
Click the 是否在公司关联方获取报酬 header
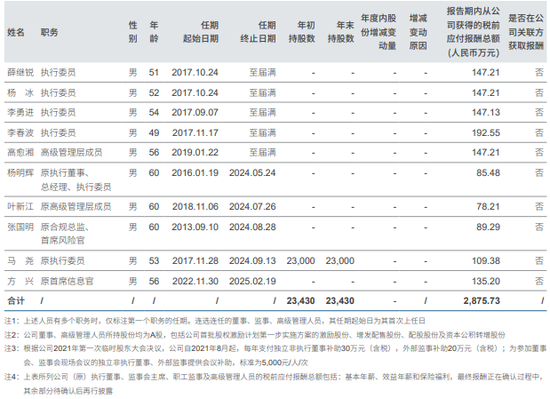tap(526, 32)
